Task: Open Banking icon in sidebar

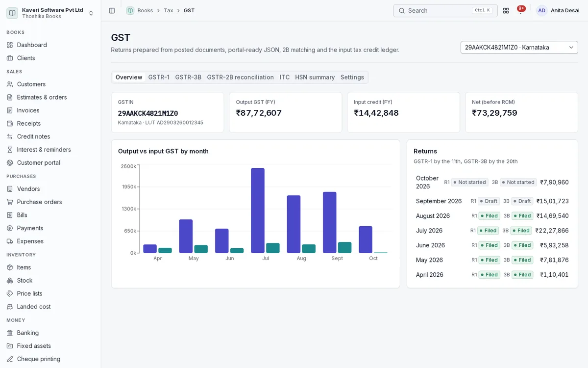Action: (x=10, y=333)
